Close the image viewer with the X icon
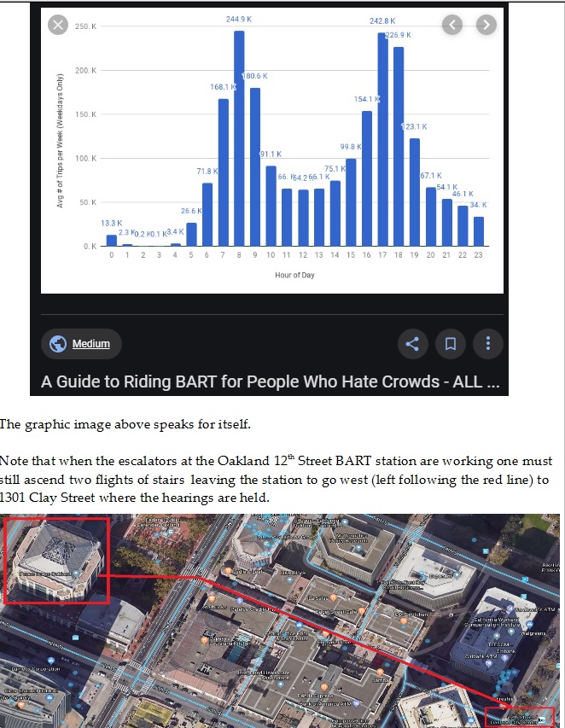The width and height of the screenshot is (565, 728). [58, 25]
